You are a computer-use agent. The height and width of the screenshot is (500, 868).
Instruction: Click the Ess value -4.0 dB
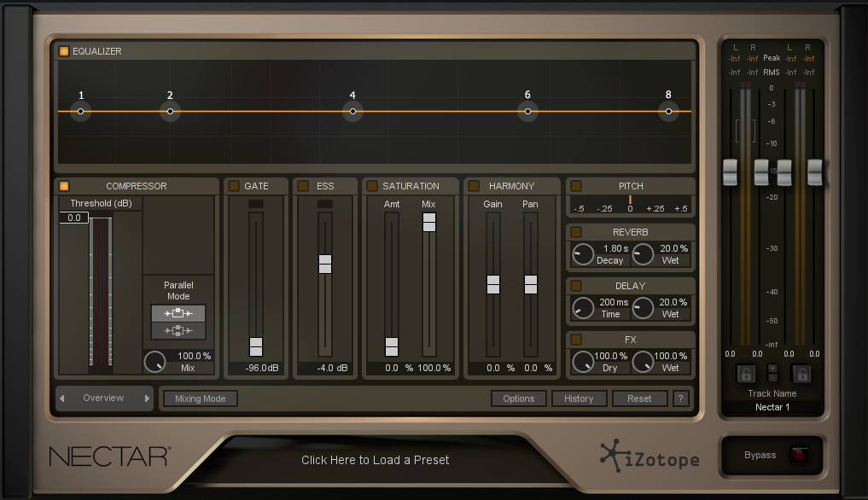(332, 369)
